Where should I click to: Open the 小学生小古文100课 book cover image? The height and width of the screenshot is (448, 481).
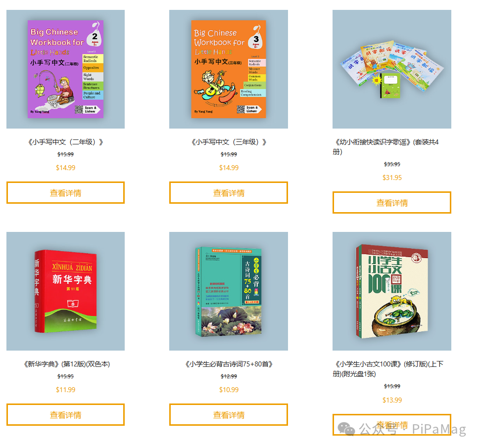[392, 291]
